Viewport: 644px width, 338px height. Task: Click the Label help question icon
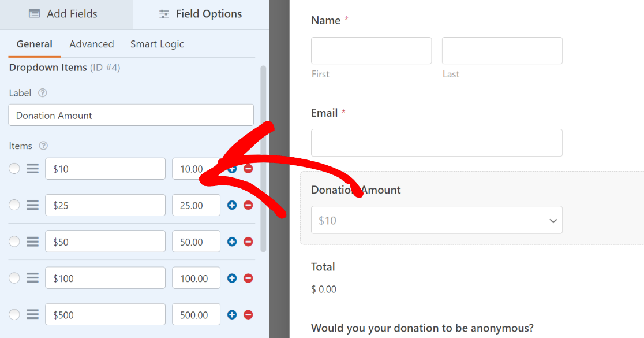click(42, 93)
